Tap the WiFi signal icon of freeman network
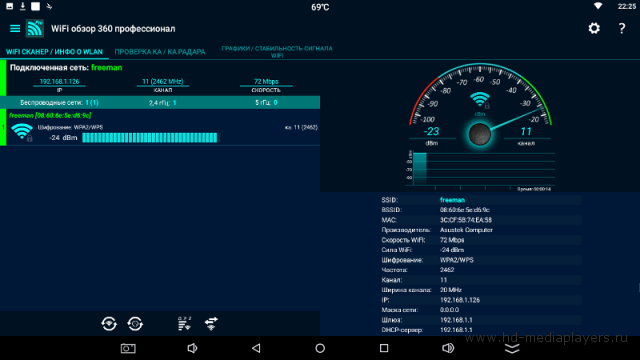This screenshot has height=360, width=640. (22, 132)
